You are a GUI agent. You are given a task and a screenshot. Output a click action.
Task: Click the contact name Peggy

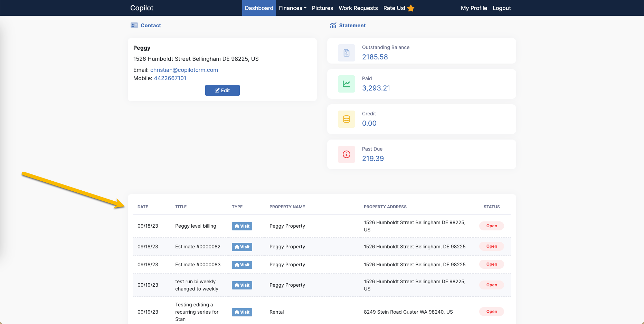point(142,48)
